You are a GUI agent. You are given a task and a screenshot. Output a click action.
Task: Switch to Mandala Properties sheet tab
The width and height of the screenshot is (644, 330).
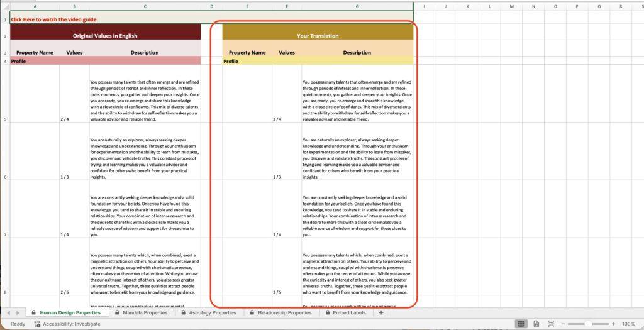145,312
